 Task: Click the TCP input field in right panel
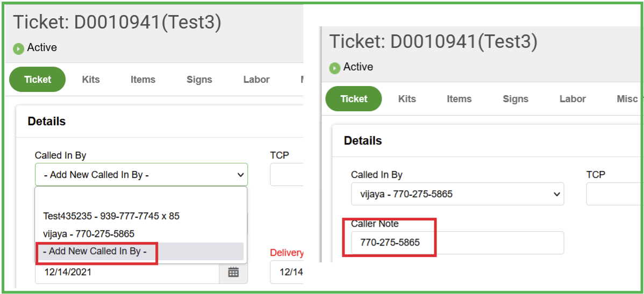(x=614, y=194)
